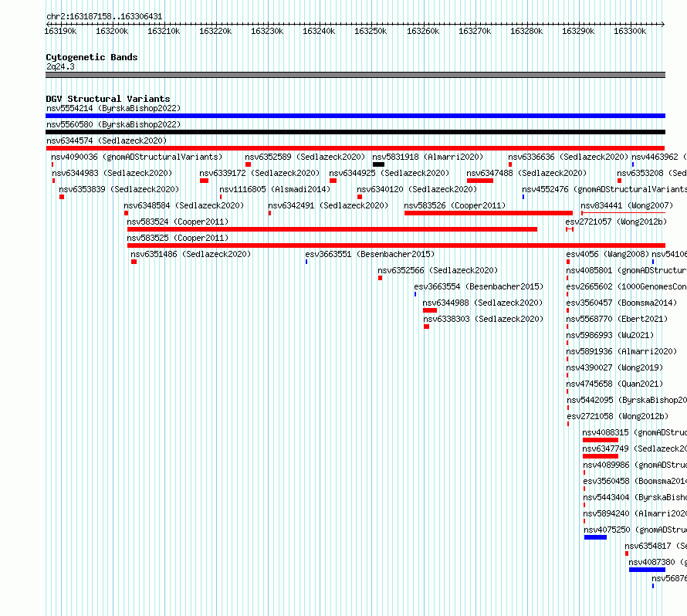The height and width of the screenshot is (616, 687).
Task: Click nsv6352589 (Sedlazeck2020) label
Action: (x=305, y=157)
